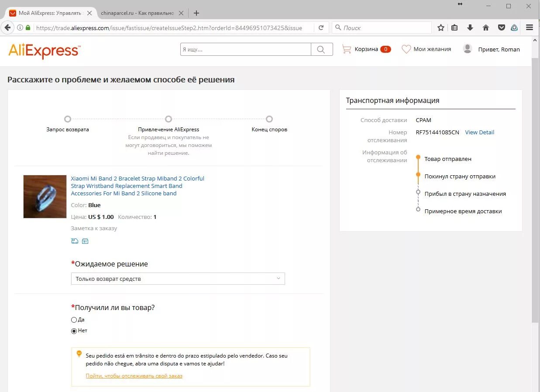This screenshot has height=392, width=540.
Task: Open site info icon in address bar
Action: (20, 27)
